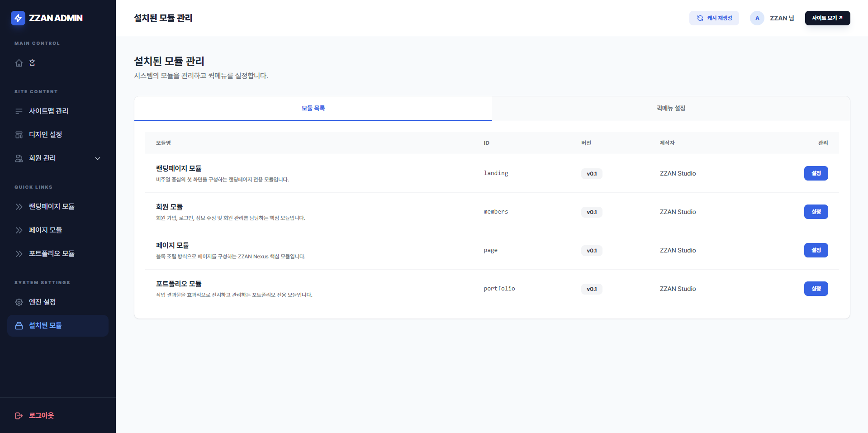Click 설정 button for 회원 모듈
Image resolution: width=868 pixels, height=433 pixels.
tap(816, 212)
